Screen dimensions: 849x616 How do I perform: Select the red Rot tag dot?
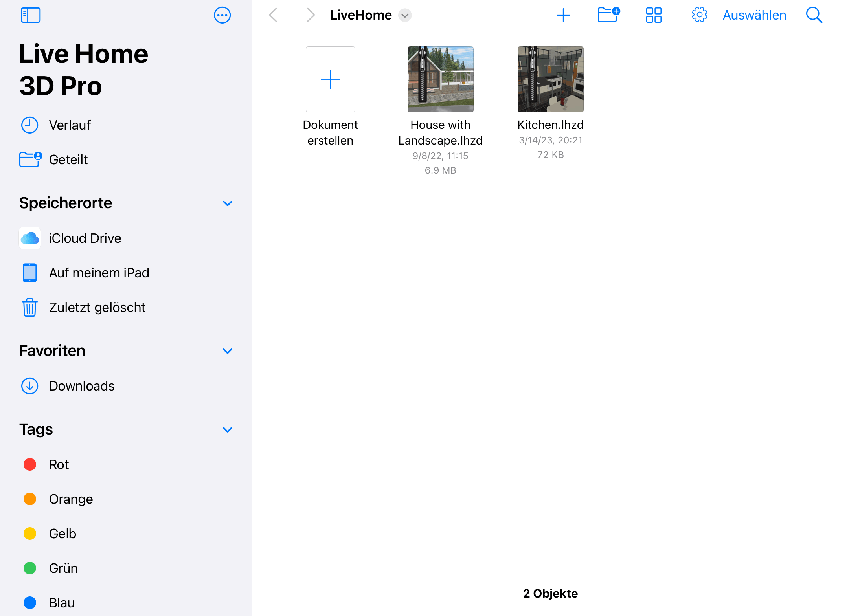coord(30,464)
